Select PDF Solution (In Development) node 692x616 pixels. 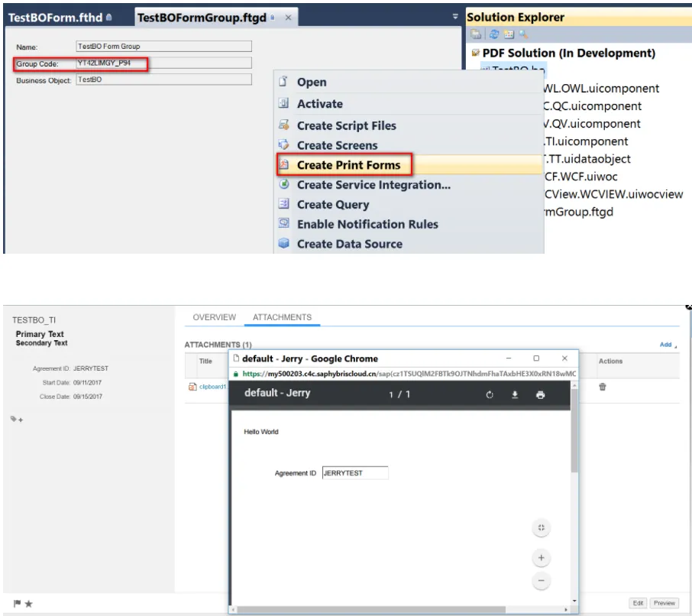(568, 53)
